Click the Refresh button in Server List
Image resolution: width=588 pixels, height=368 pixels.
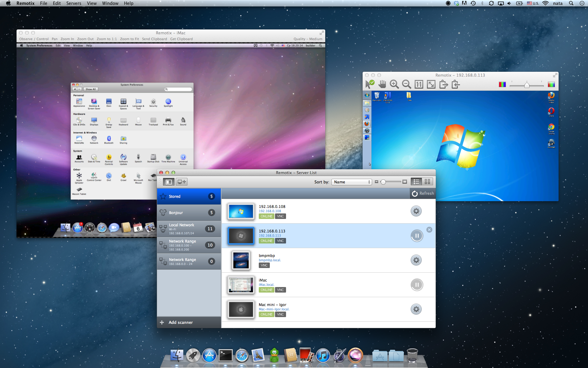click(x=423, y=194)
